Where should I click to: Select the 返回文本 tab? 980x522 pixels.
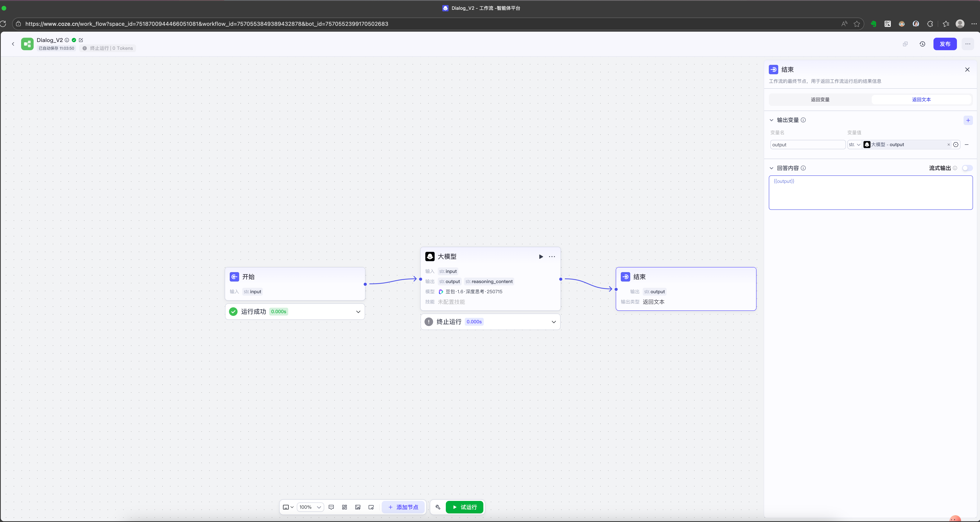pyautogui.click(x=921, y=100)
